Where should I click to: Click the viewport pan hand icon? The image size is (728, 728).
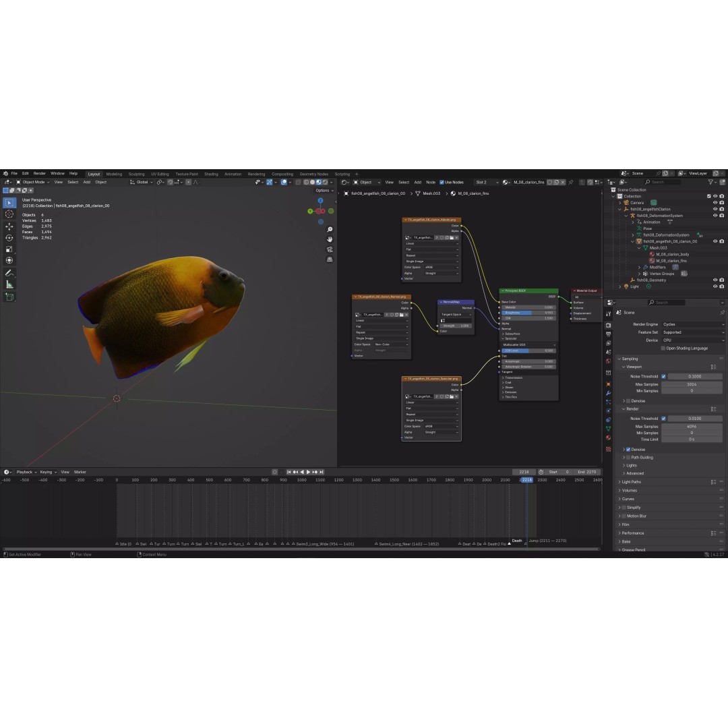click(330, 239)
